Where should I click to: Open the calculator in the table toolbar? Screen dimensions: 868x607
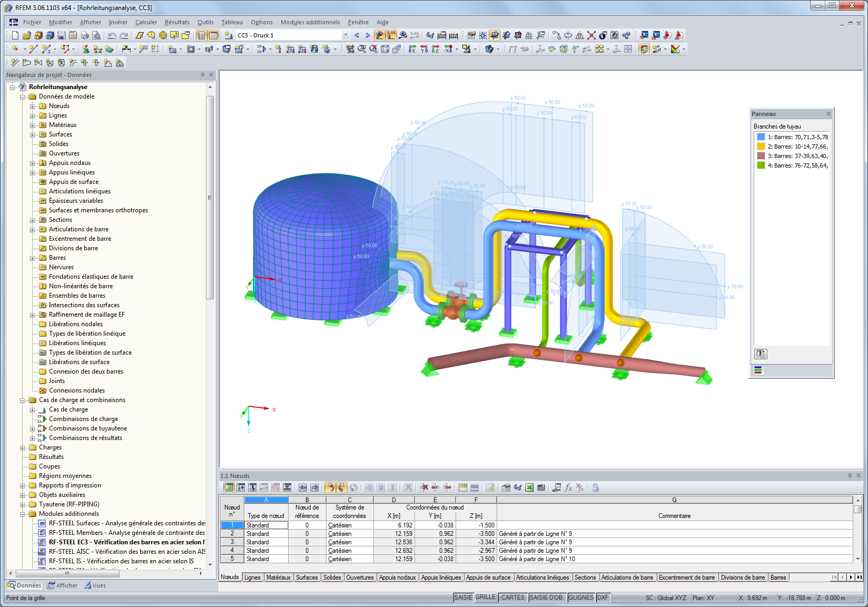tap(541, 487)
